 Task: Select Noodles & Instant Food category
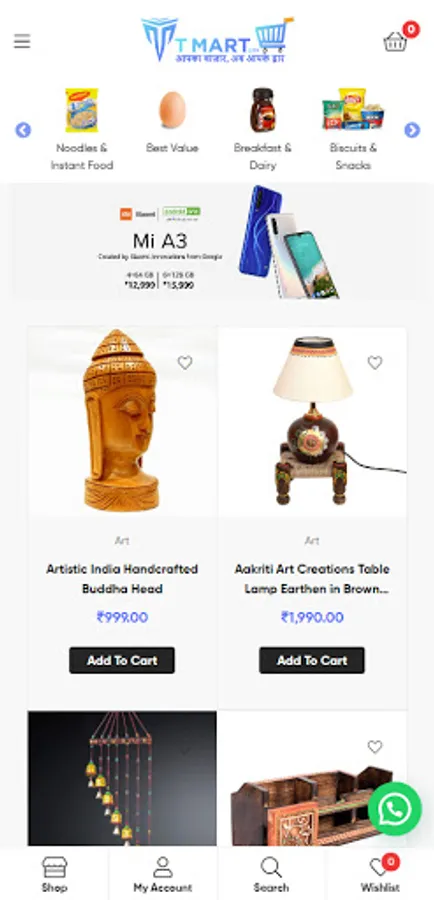(x=82, y=129)
